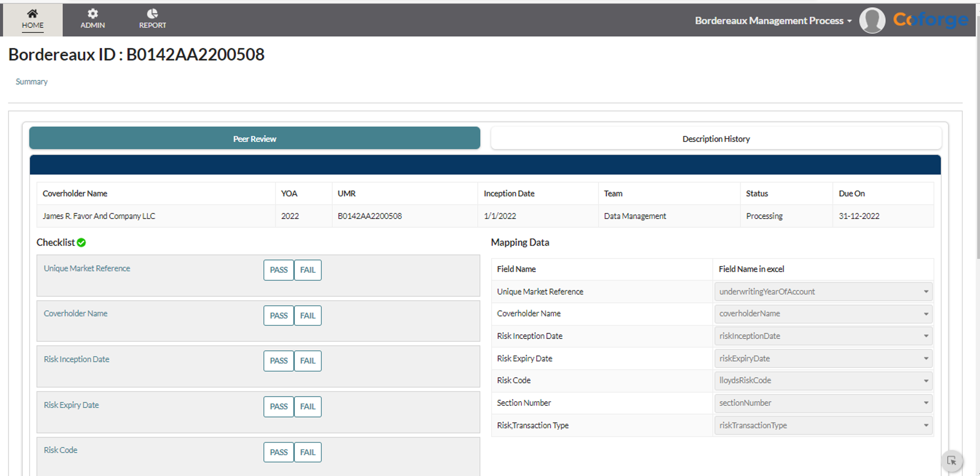Click Risk Inception Date checklist label

click(x=77, y=359)
